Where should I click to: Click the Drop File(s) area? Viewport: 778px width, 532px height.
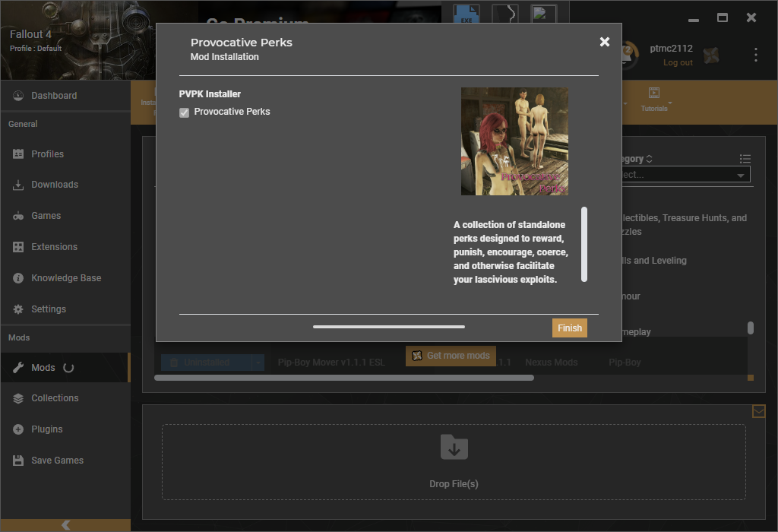(x=454, y=462)
